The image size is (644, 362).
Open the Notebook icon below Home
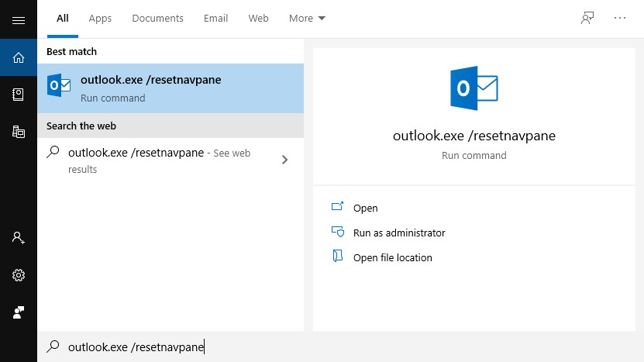click(19, 95)
